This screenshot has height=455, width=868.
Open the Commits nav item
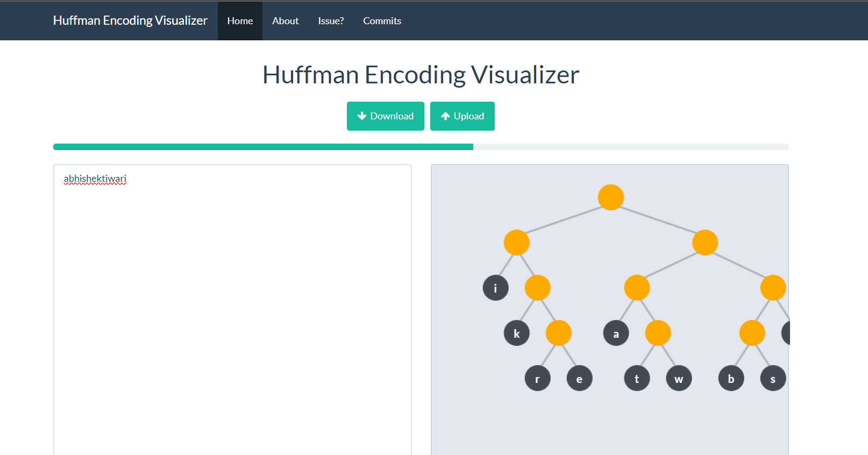(382, 21)
